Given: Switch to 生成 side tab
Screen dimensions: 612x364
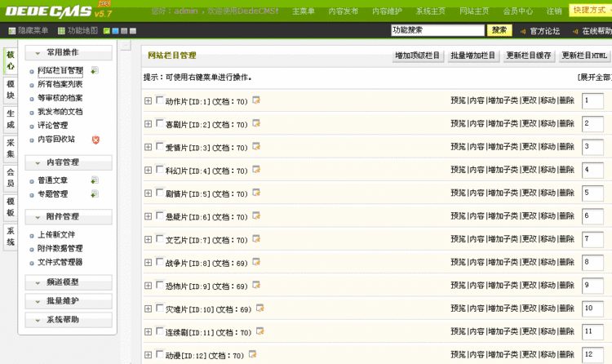Looking at the screenshot, I should click(11, 119).
